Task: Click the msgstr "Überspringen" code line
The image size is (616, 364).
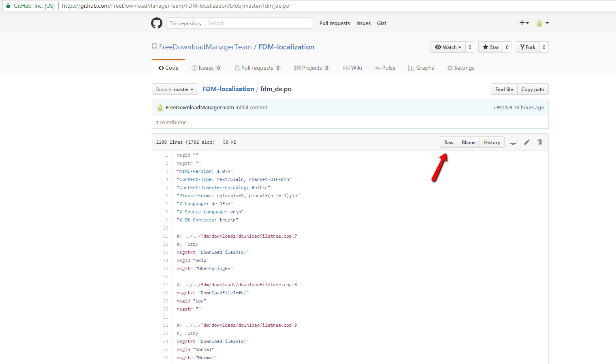Action: pyautogui.click(x=205, y=268)
